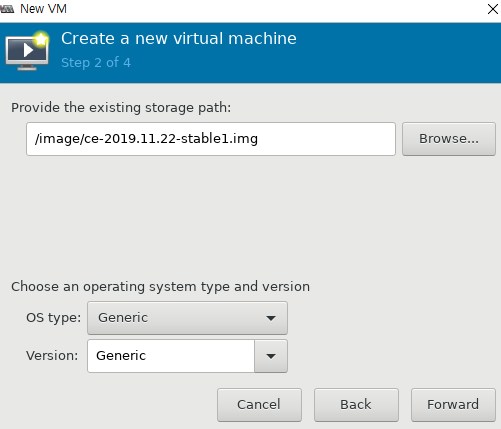
Task: Click the New VM title bar icon
Action: click(x=7, y=9)
